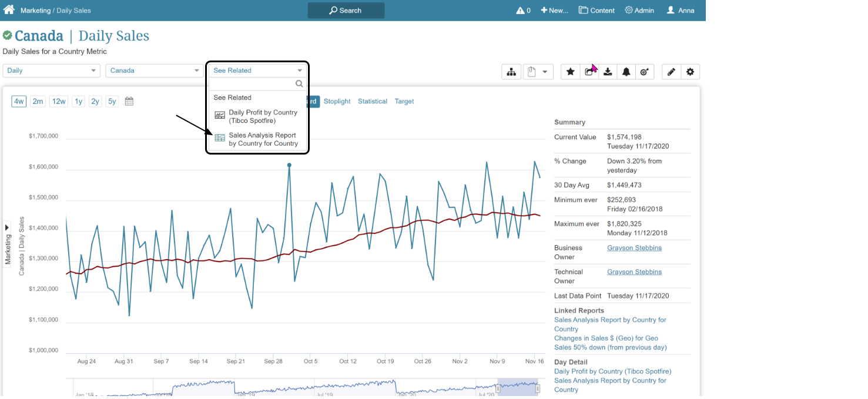Open the custom date range calendar icon

click(129, 101)
